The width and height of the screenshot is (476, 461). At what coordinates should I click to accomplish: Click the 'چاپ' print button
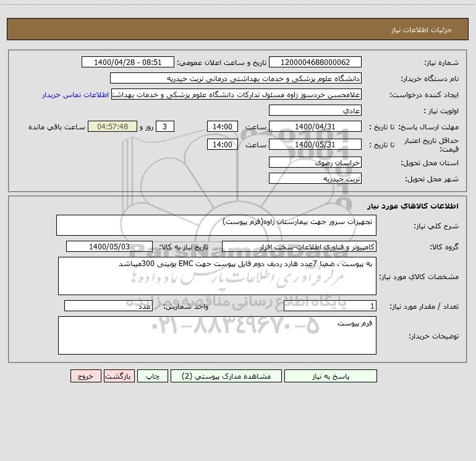point(153,376)
